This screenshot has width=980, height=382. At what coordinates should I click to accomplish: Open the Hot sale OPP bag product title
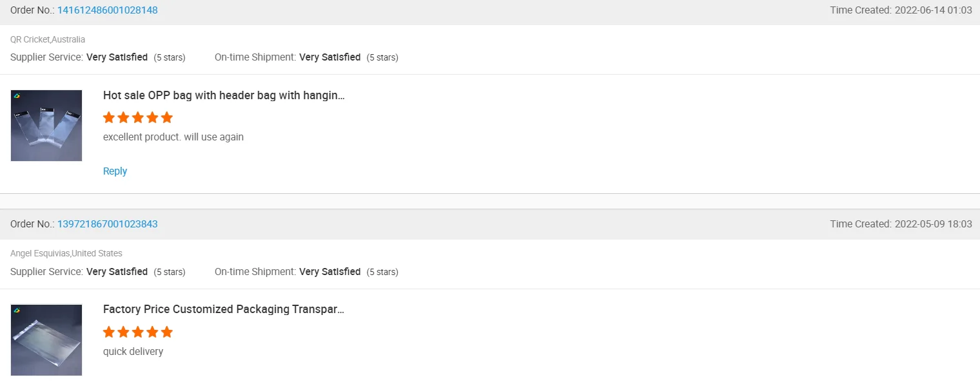(x=224, y=95)
